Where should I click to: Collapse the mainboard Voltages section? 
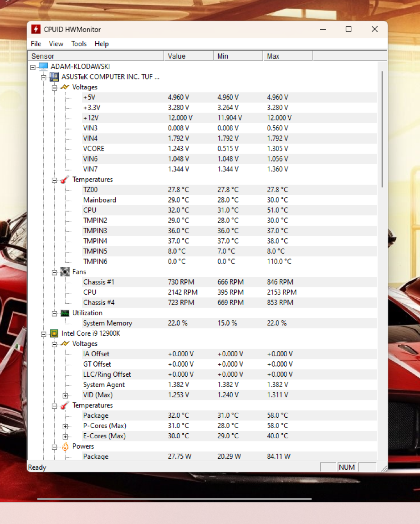(x=54, y=88)
